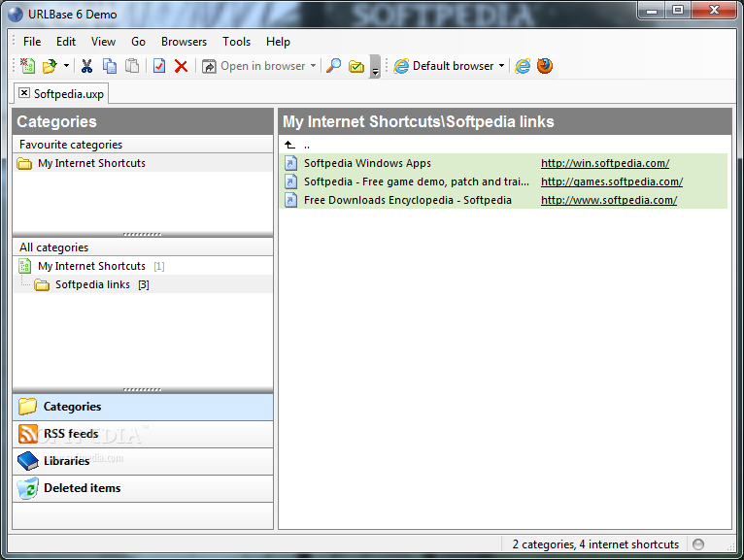Open the Edit menu

click(66, 42)
